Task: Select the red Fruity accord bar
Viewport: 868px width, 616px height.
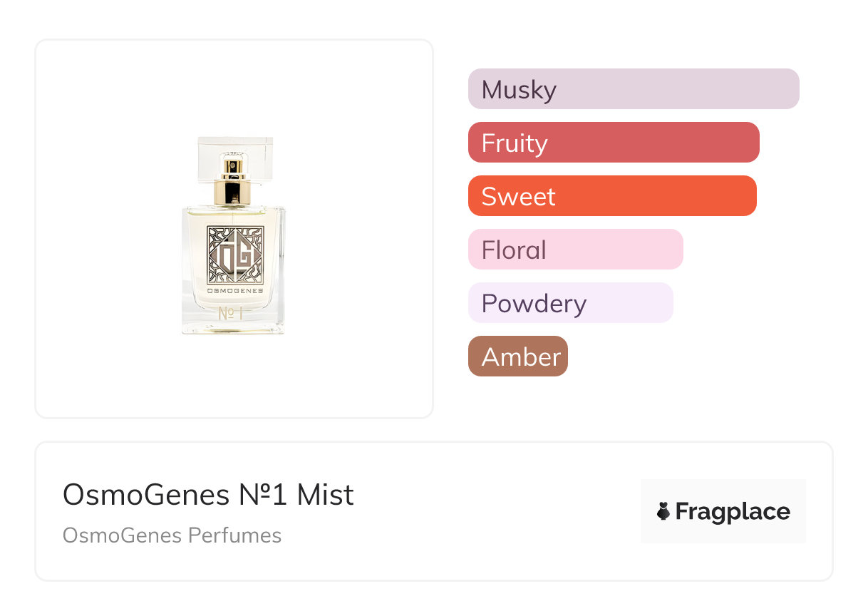Action: click(613, 143)
